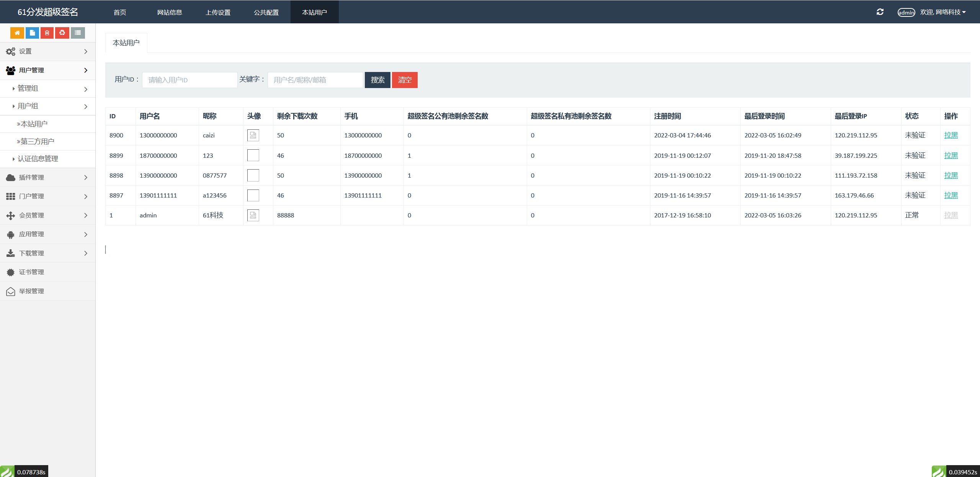Expand the 设置 sidebar section chevron
Image resolution: width=980 pixels, height=477 pixels.
tap(86, 51)
